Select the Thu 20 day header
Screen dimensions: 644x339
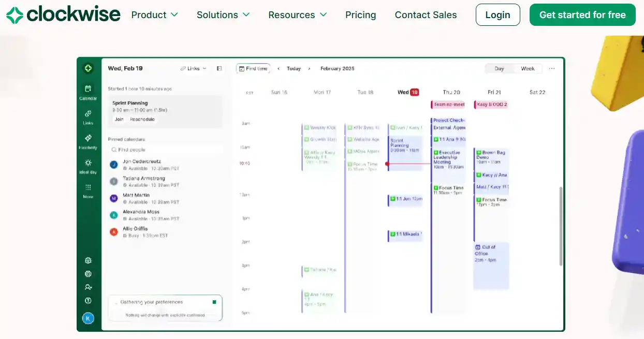(x=451, y=92)
